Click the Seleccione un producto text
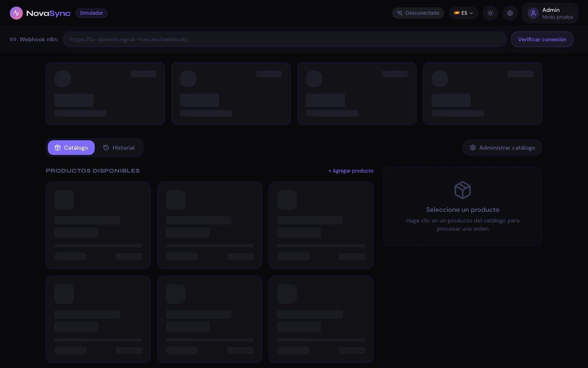The height and width of the screenshot is (368, 588). (463, 210)
